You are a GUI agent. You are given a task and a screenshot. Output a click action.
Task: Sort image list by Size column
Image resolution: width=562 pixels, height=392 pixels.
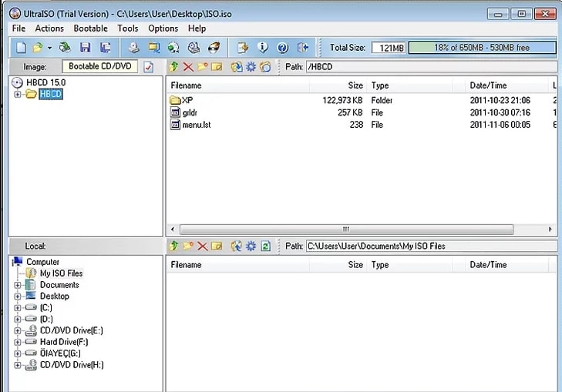pyautogui.click(x=337, y=85)
